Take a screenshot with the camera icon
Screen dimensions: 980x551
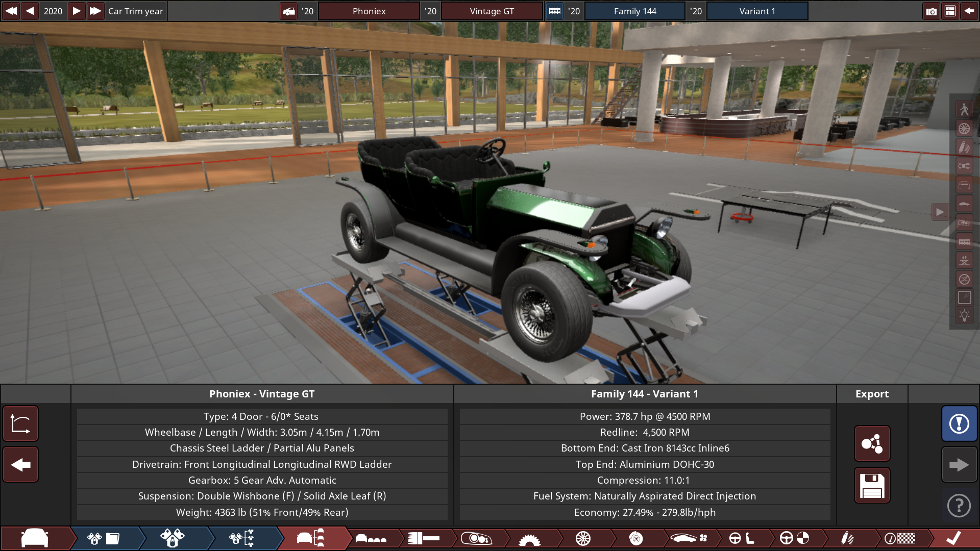point(931,11)
